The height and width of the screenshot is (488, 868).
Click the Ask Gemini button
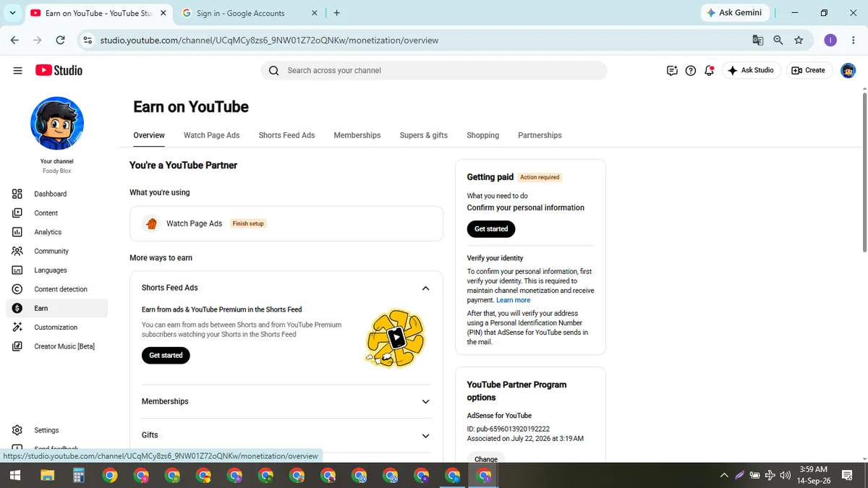(734, 13)
